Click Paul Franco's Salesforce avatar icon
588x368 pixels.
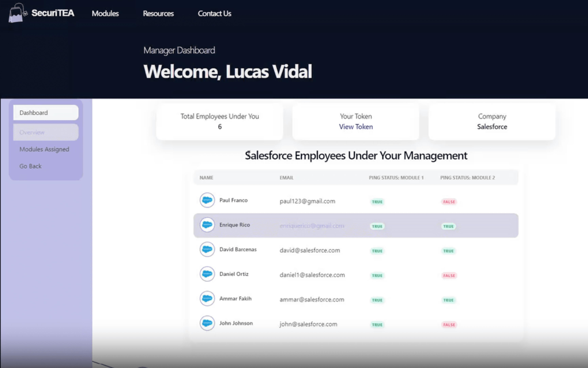point(207,200)
